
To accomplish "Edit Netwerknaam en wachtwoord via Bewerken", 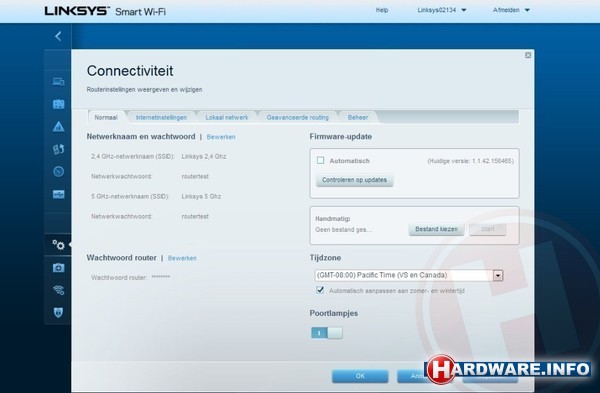I will (221, 137).
